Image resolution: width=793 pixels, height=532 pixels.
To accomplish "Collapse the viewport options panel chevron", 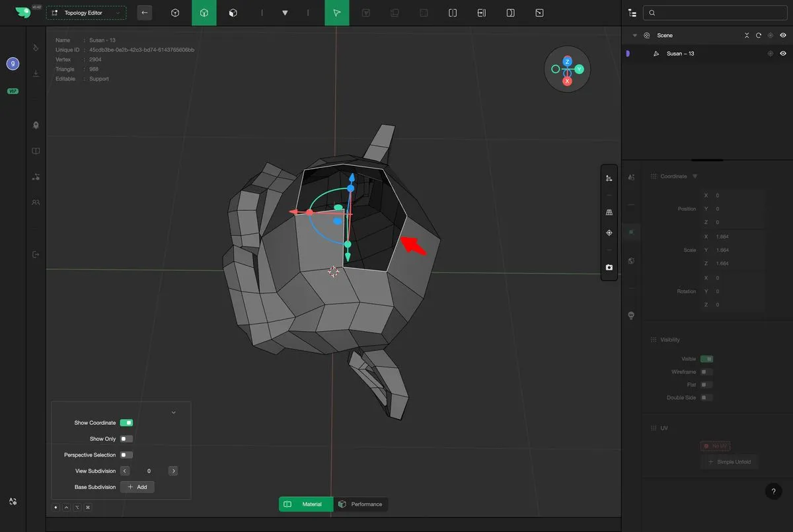I will click(x=174, y=412).
